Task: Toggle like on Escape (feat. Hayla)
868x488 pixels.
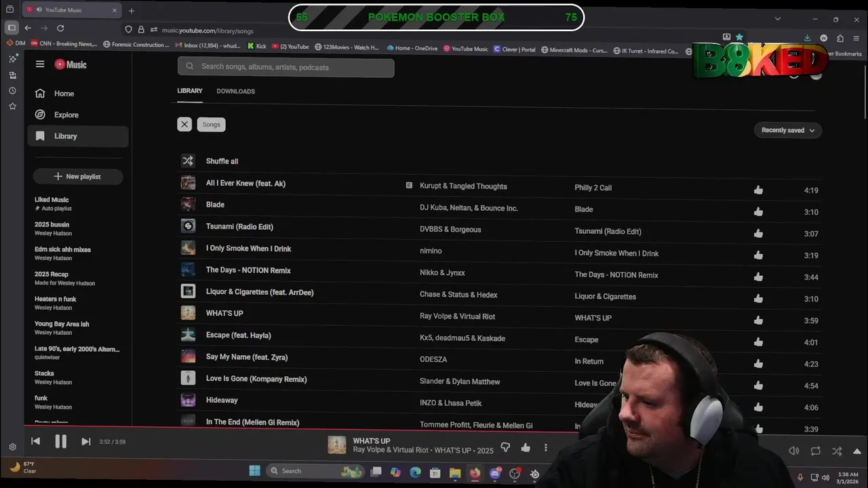Action: [x=758, y=342]
